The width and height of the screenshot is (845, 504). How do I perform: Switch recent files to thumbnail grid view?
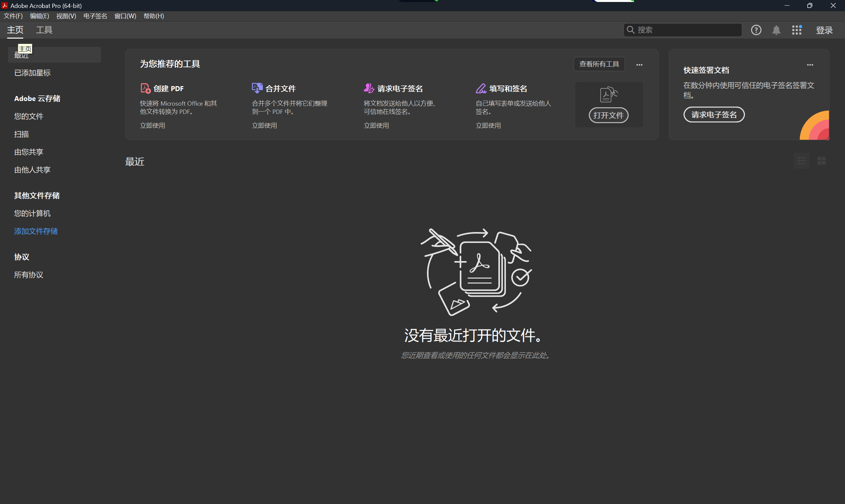click(821, 161)
